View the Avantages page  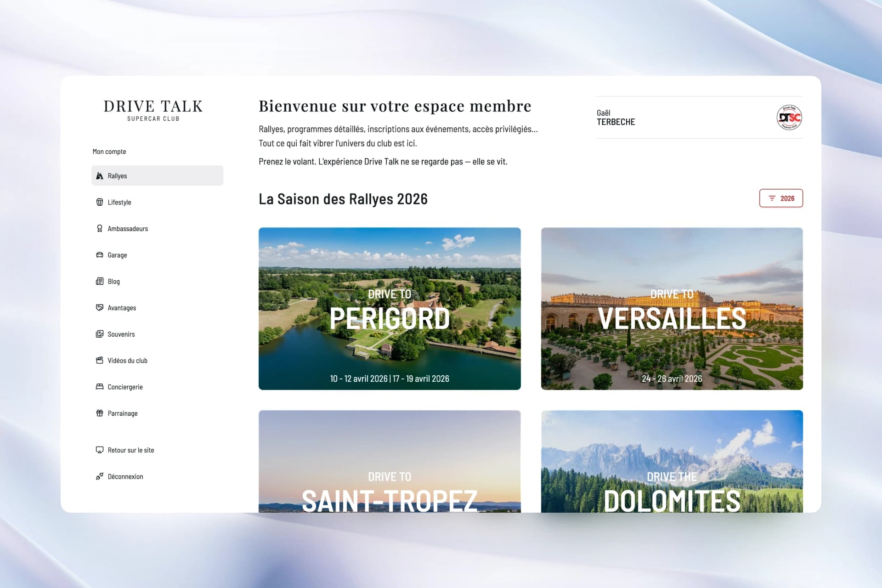tap(157, 307)
